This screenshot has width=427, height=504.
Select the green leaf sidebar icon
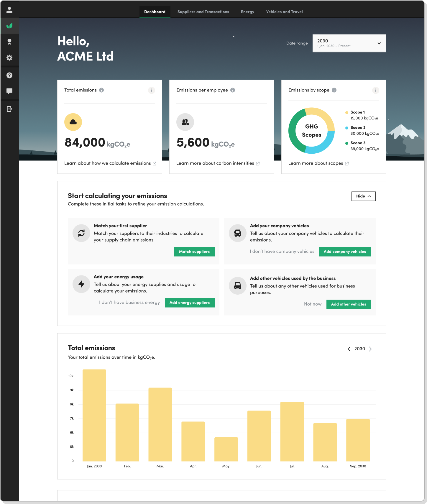point(9,26)
